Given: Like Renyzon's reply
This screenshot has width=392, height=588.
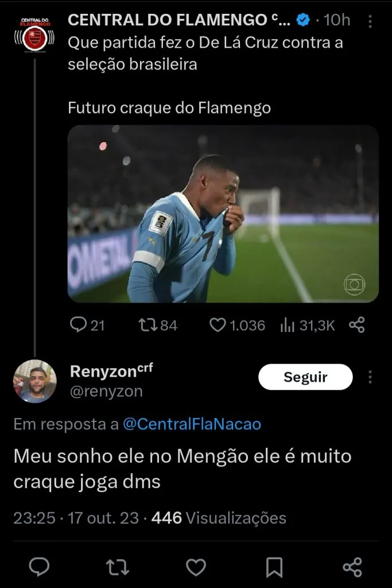Looking at the screenshot, I should 196,567.
